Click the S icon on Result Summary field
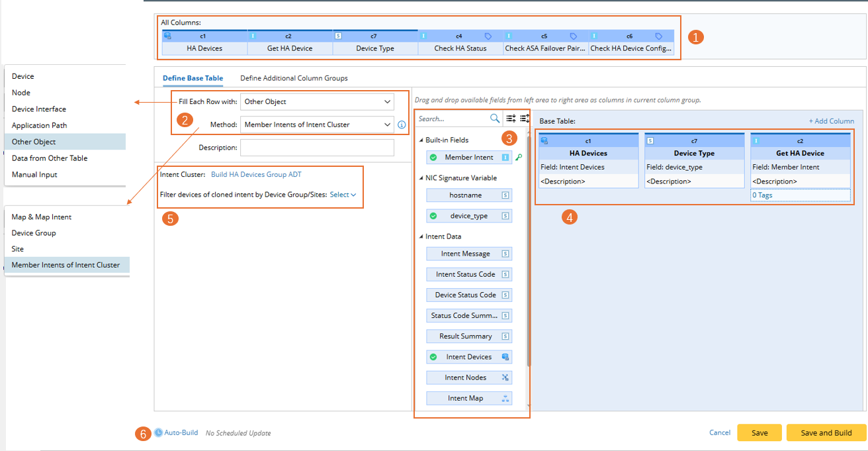 tap(505, 336)
